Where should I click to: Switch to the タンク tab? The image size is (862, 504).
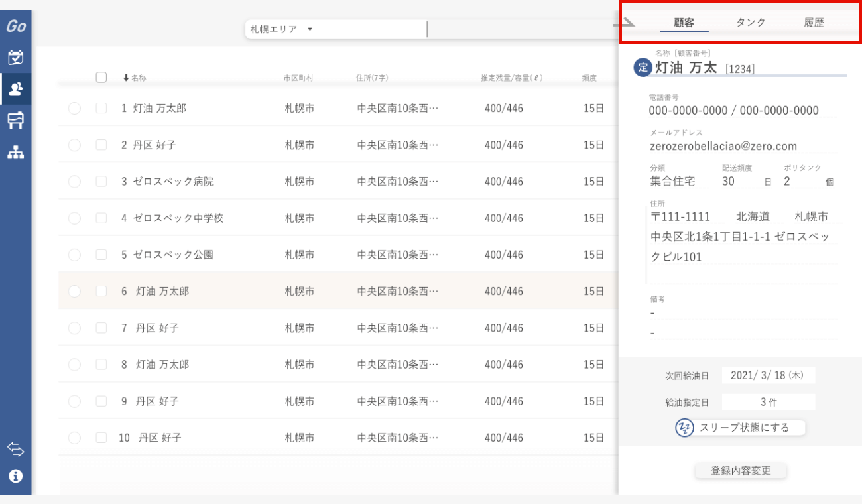tap(751, 23)
